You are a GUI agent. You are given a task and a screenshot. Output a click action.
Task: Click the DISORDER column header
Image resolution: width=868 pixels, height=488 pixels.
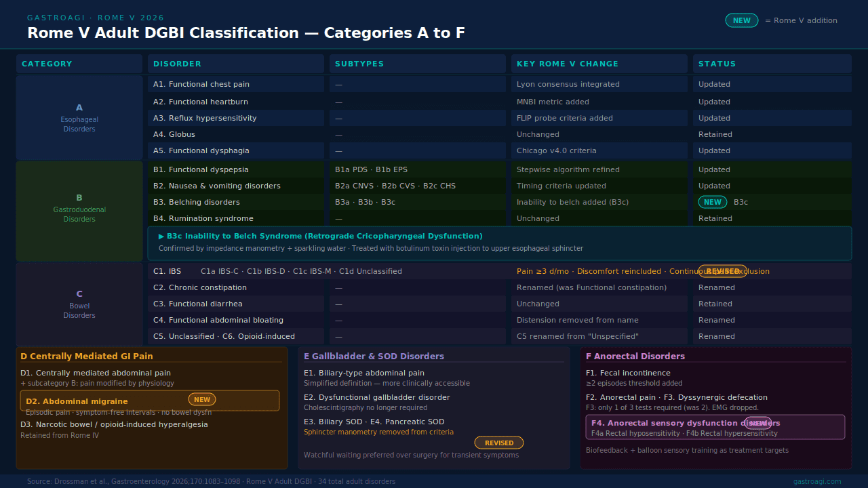236,64
